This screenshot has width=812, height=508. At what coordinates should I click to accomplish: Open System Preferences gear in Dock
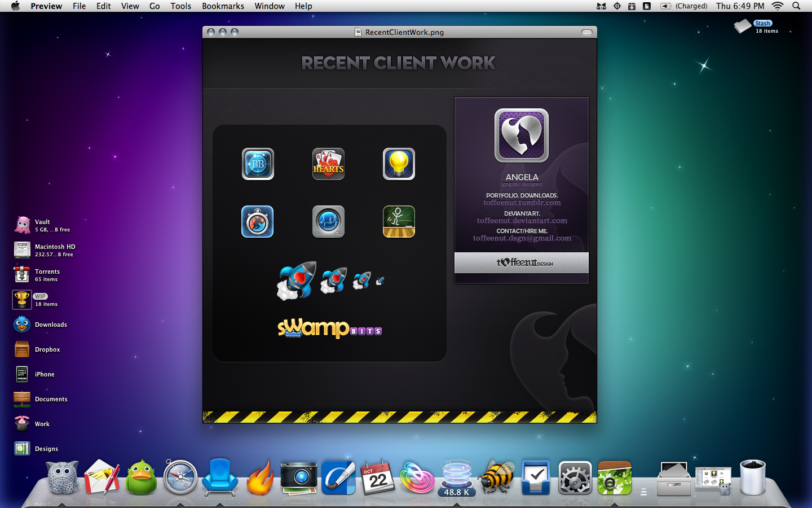[575, 478]
